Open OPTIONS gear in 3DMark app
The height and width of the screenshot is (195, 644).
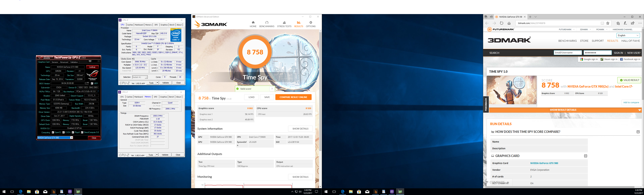point(311,24)
